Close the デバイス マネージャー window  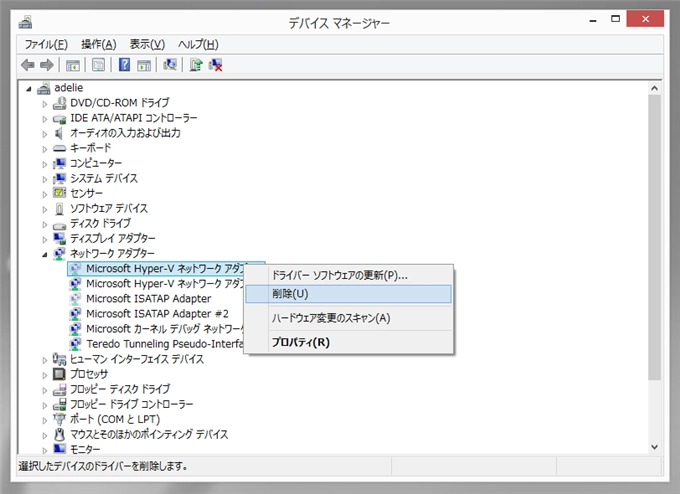coord(645,19)
